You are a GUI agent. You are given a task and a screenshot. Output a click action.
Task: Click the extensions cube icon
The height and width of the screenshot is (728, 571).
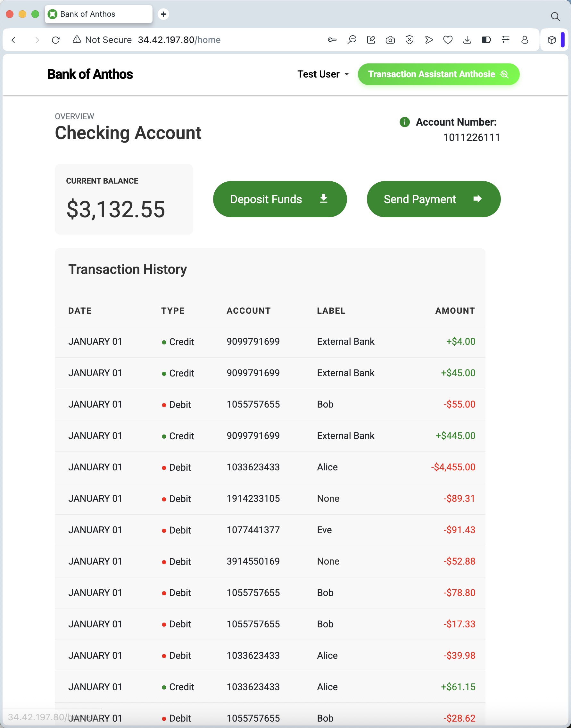[551, 40]
